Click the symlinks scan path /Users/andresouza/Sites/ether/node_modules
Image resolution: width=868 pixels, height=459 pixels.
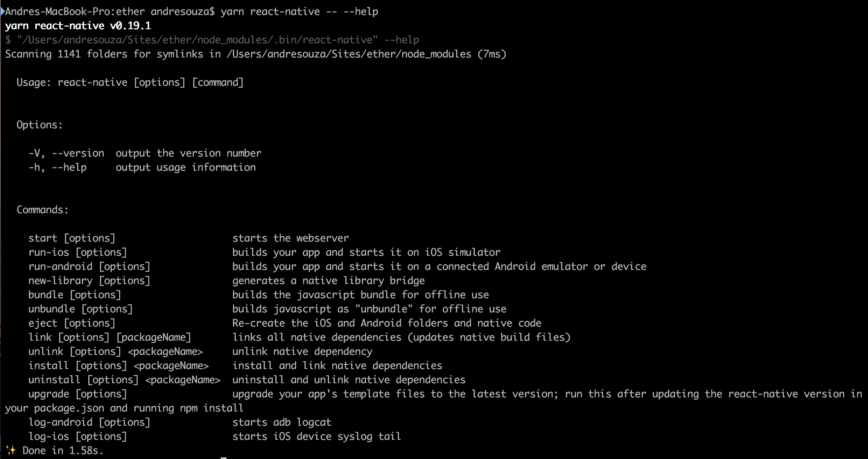click(349, 54)
